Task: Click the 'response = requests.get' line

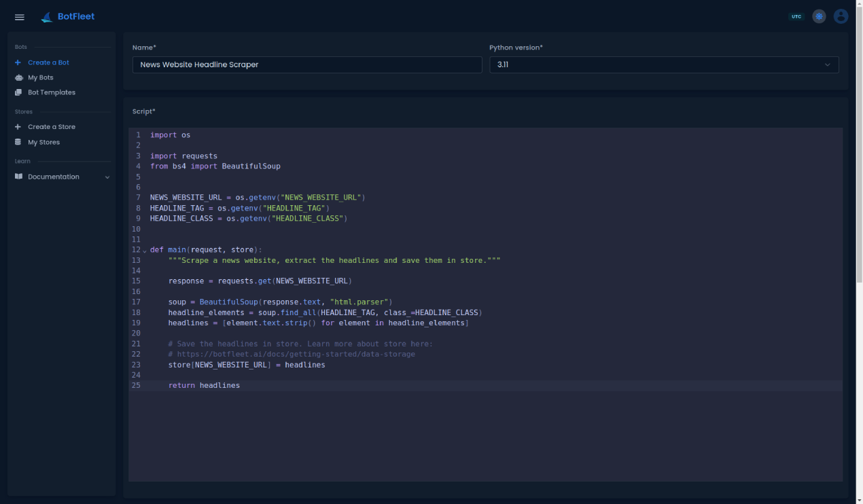Action: (x=260, y=281)
